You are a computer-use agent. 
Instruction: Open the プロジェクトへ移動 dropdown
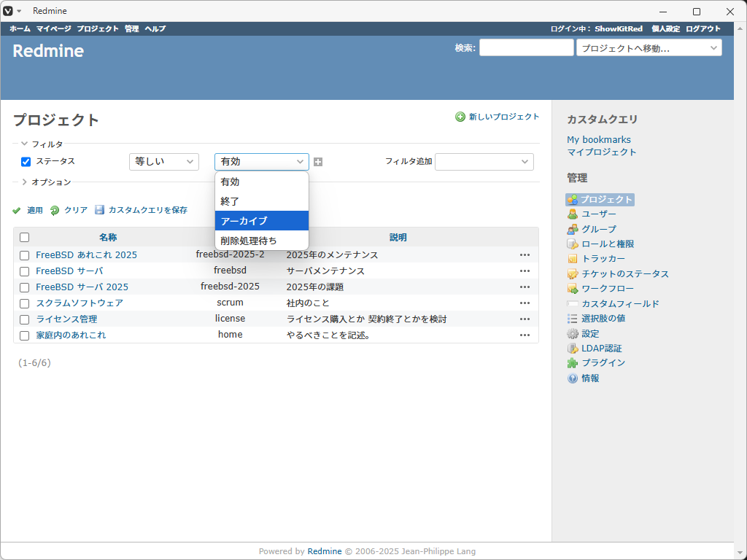[x=649, y=47]
